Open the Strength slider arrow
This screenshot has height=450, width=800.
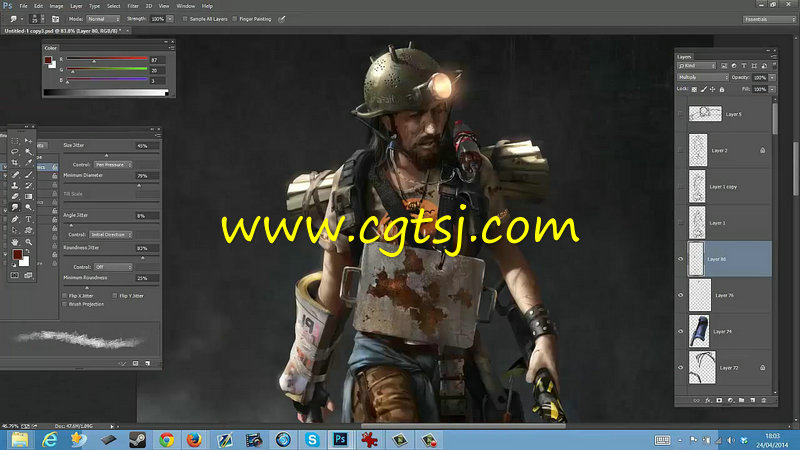pos(170,19)
